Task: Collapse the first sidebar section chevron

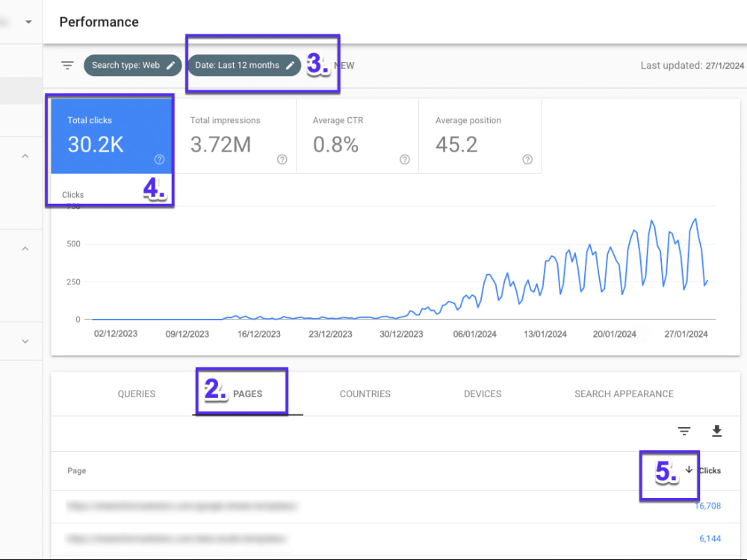Action: pos(25,156)
